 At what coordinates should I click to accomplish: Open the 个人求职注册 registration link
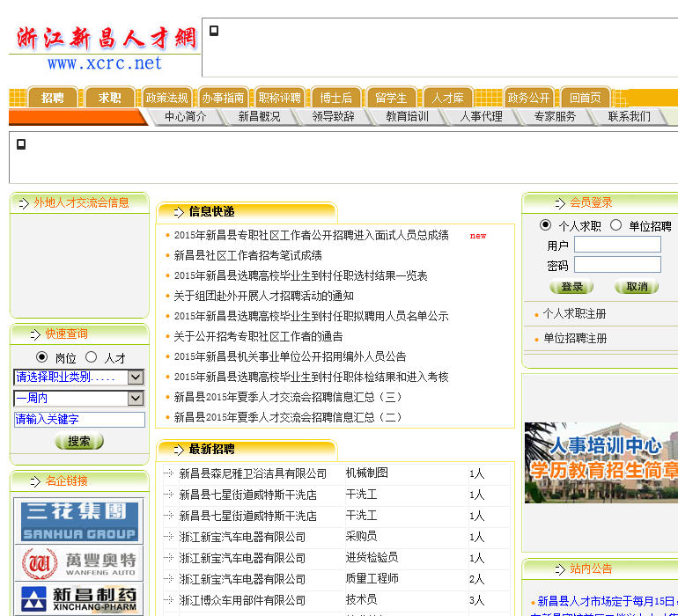pyautogui.click(x=574, y=314)
